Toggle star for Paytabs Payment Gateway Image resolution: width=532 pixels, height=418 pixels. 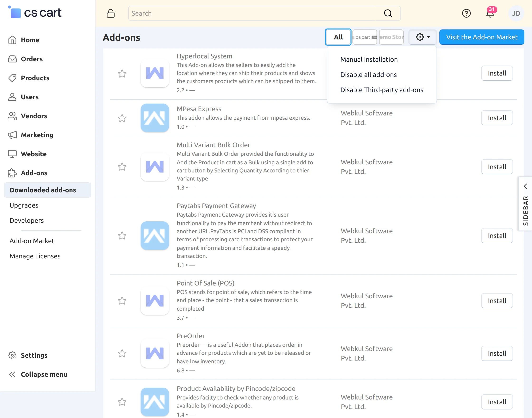point(122,235)
